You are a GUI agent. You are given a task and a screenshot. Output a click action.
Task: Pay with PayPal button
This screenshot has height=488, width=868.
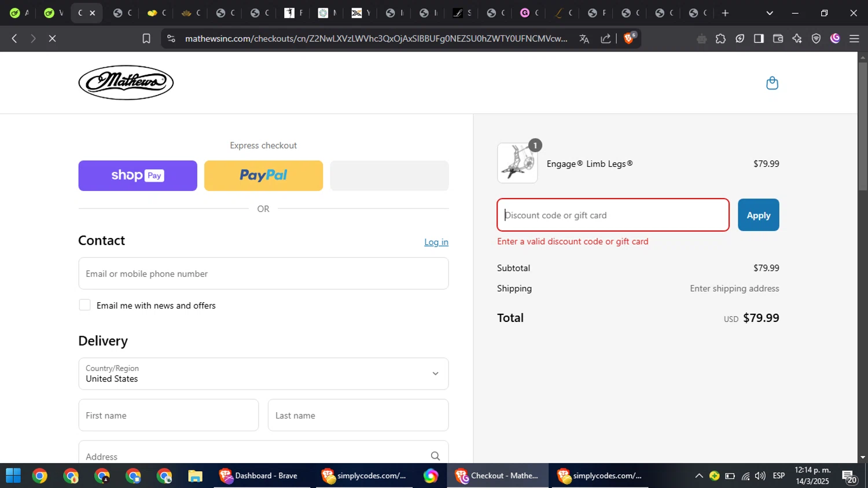(263, 175)
